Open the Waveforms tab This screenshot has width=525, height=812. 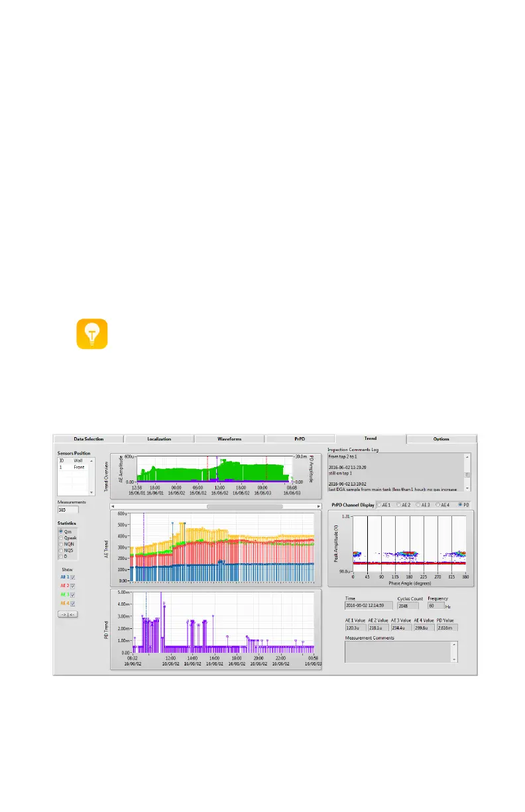pyautogui.click(x=229, y=439)
